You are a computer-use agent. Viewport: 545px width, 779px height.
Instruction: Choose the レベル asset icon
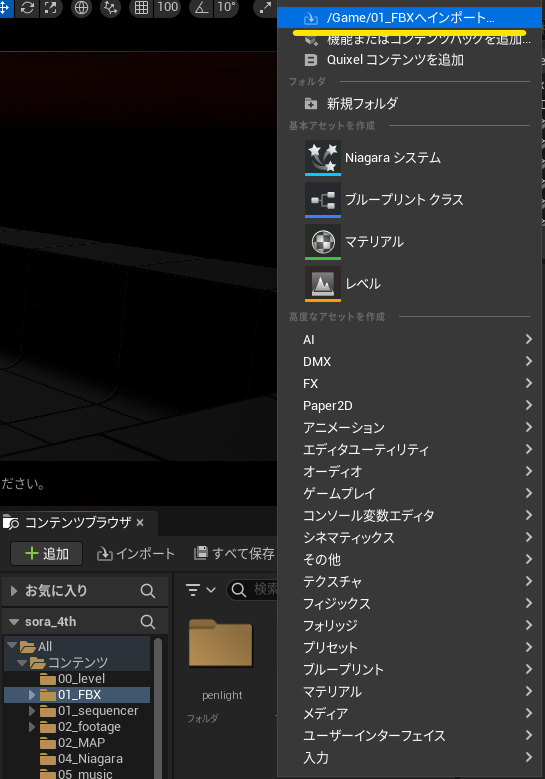323,284
